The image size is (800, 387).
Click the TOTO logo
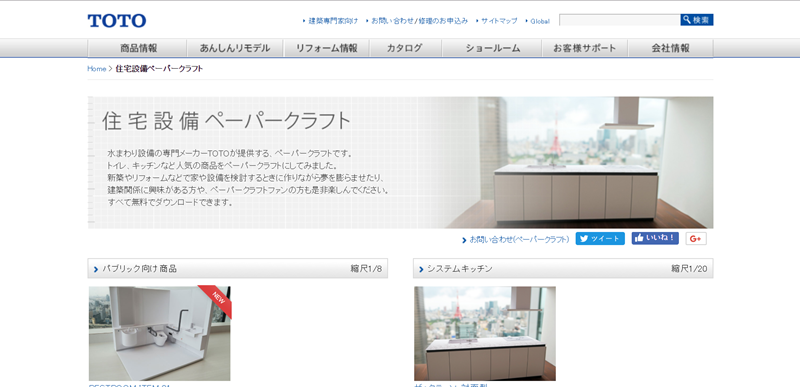pos(117,21)
